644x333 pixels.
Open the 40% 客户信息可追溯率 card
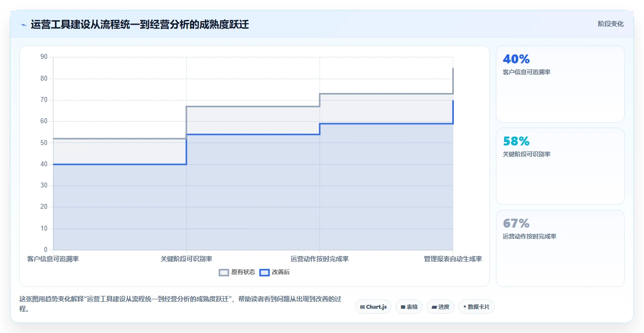click(x=560, y=84)
